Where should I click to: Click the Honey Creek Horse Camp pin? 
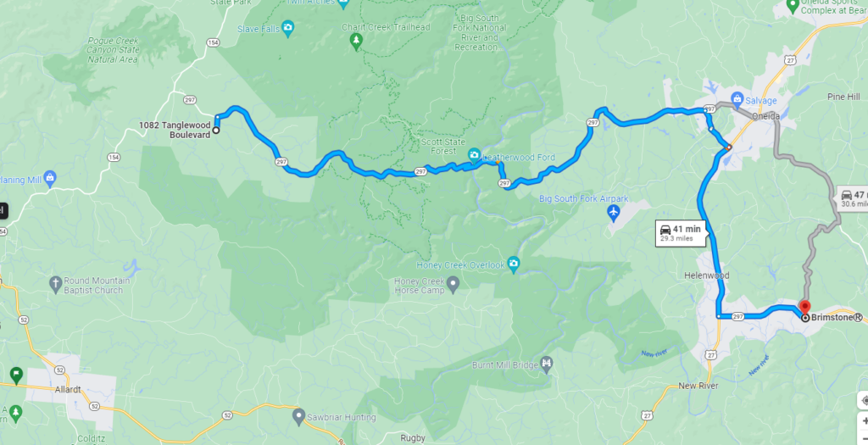tap(453, 285)
